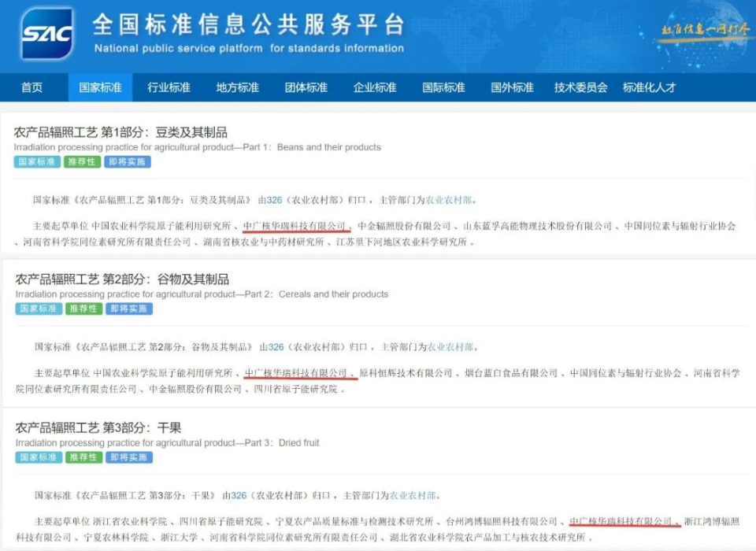Open title 农产品辐照工艺 第2部分：谷物及其制品
The image size is (756, 551).
(122, 279)
